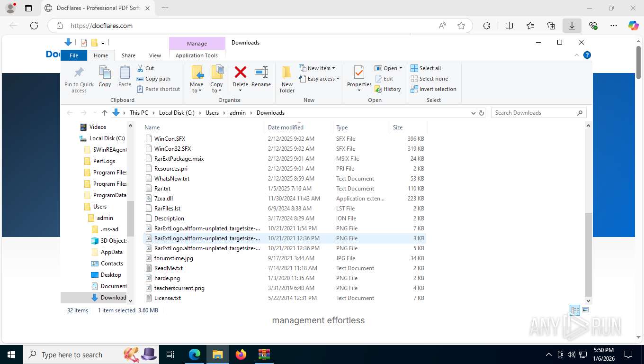Paste shortcut in Clipboard group
This screenshot has width=644, height=364.
click(x=159, y=89)
